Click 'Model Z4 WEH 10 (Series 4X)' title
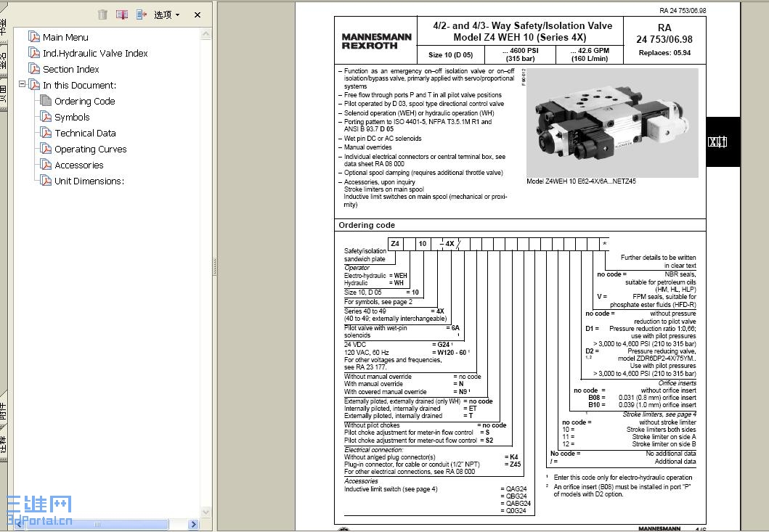 pos(521,37)
